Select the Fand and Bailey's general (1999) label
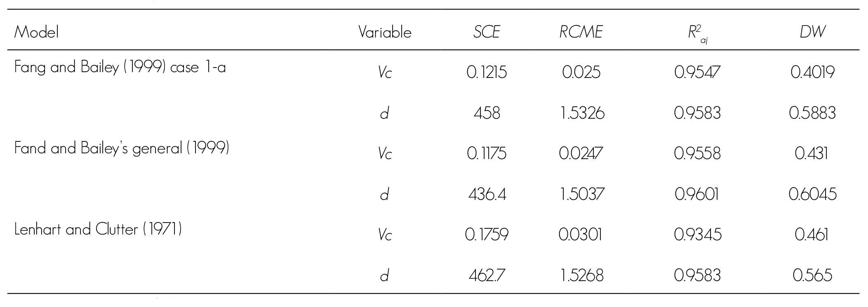This screenshot has height=307, width=868. click(x=122, y=148)
